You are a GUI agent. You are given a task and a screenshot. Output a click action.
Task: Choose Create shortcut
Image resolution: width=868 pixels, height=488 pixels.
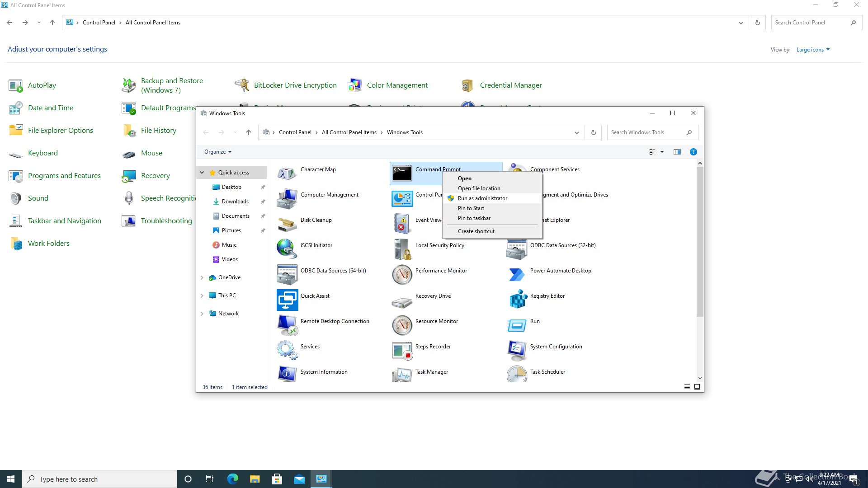pyautogui.click(x=492, y=231)
